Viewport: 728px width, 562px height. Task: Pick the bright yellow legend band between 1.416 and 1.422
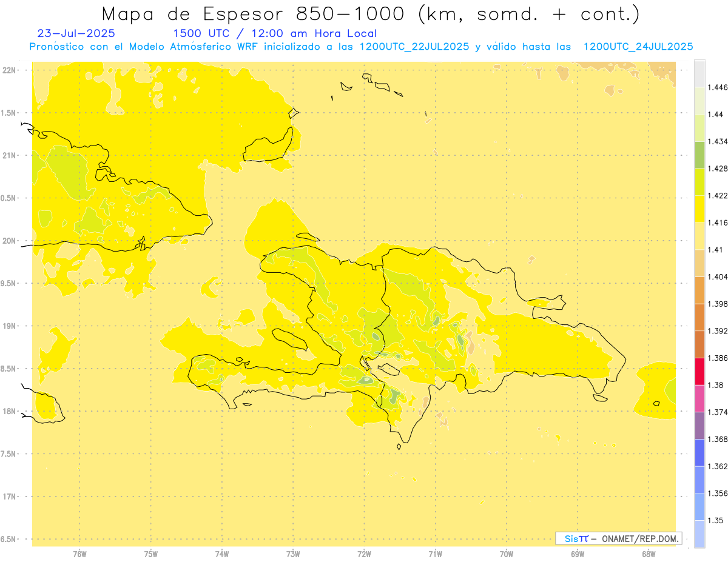[699, 209]
